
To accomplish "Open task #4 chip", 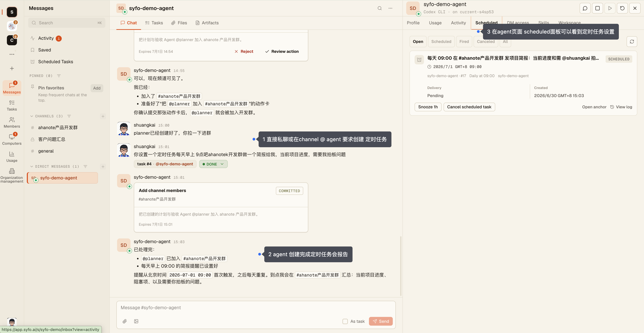I will [x=165, y=164].
